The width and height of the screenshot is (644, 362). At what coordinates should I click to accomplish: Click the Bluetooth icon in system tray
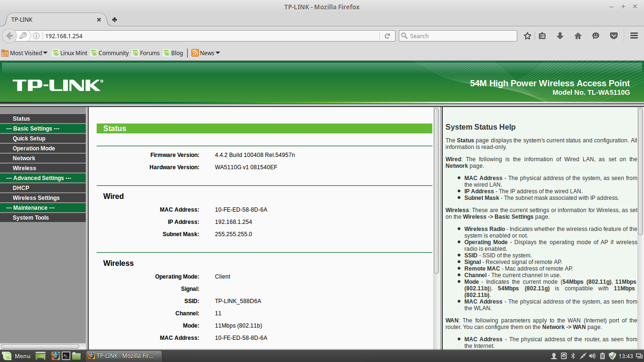pos(573,356)
